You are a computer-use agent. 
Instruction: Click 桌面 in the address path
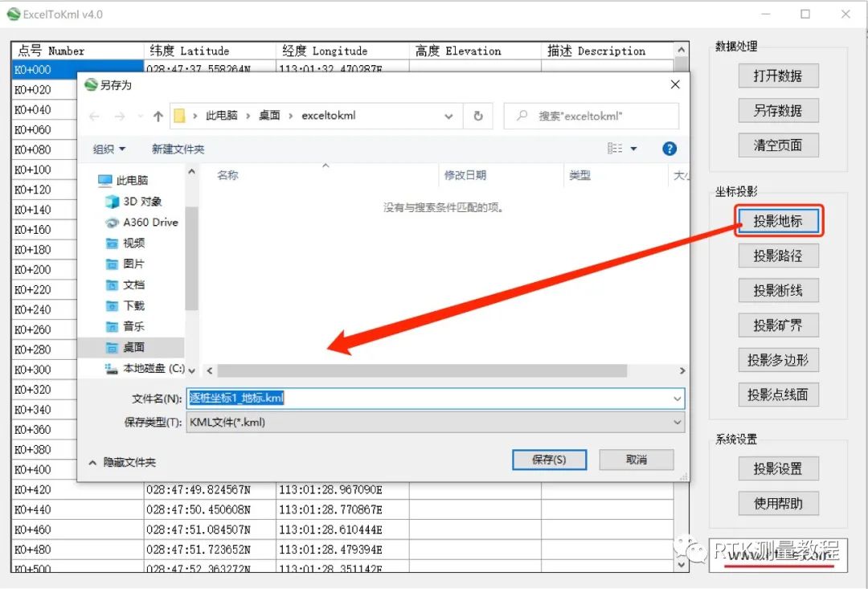269,116
